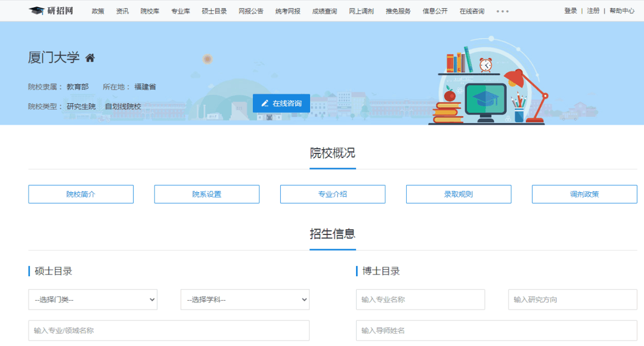Click the home icon beside 厦门大学
Screen dimensions: 644x346
tap(90, 58)
